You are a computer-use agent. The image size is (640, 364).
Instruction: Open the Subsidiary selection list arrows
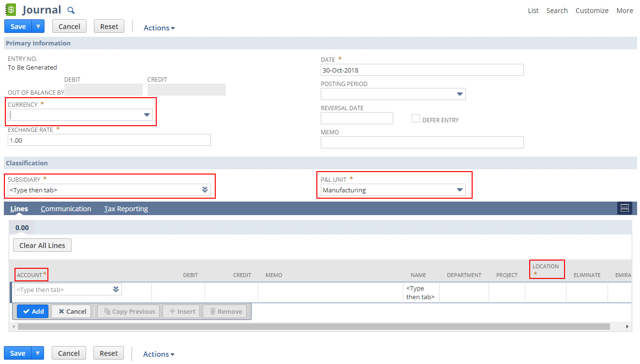205,190
